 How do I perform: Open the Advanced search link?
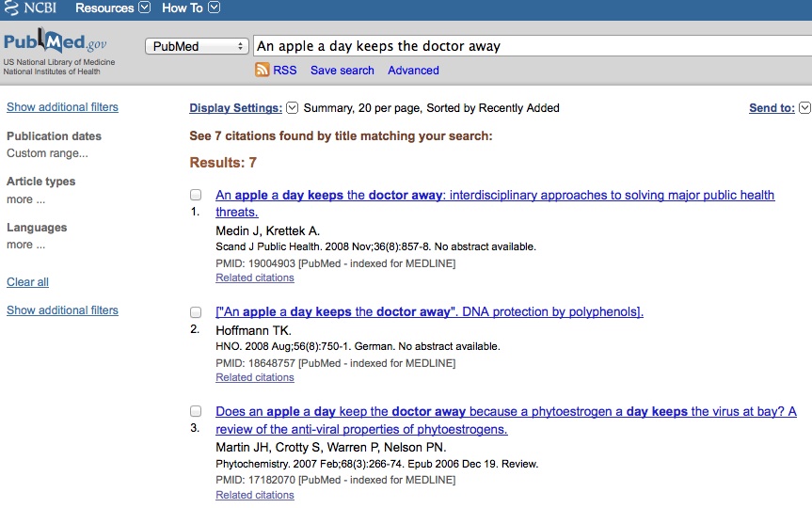point(413,70)
